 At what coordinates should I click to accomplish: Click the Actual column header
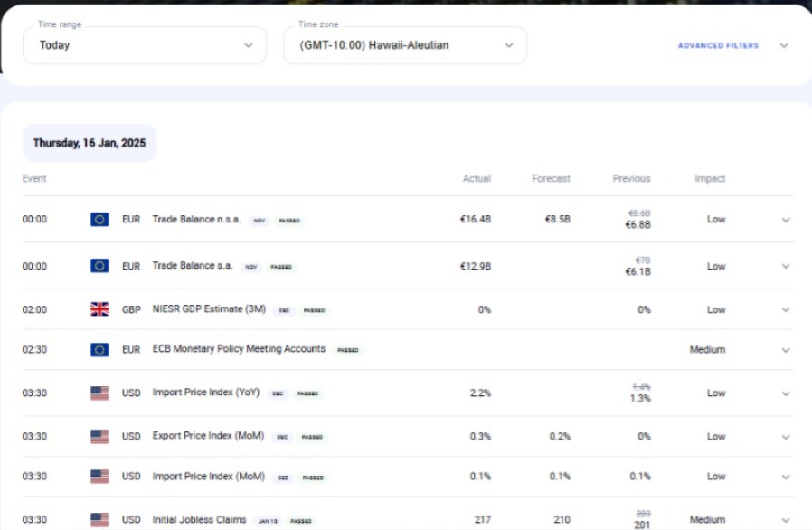click(x=477, y=179)
